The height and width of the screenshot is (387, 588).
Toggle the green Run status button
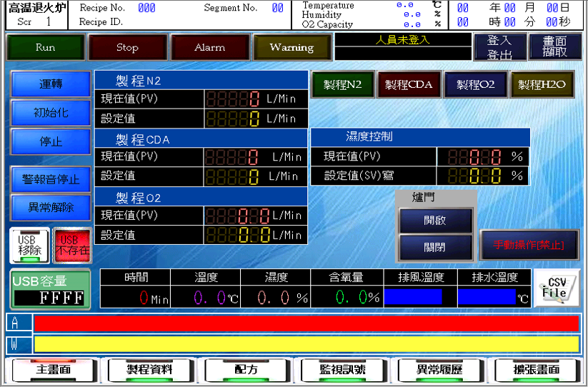tap(45, 48)
